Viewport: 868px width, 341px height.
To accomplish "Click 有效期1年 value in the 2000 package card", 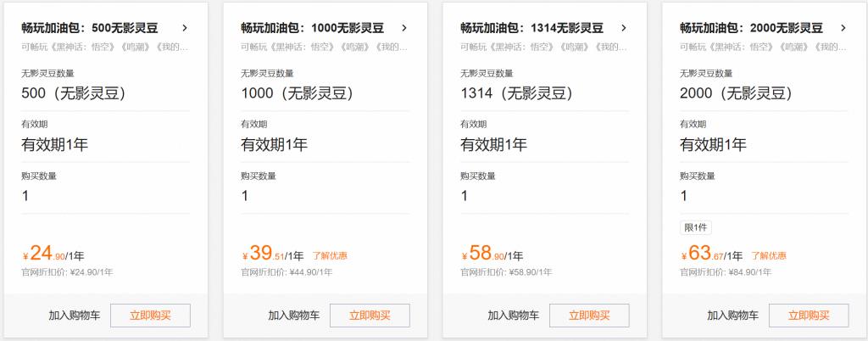I will point(714,145).
